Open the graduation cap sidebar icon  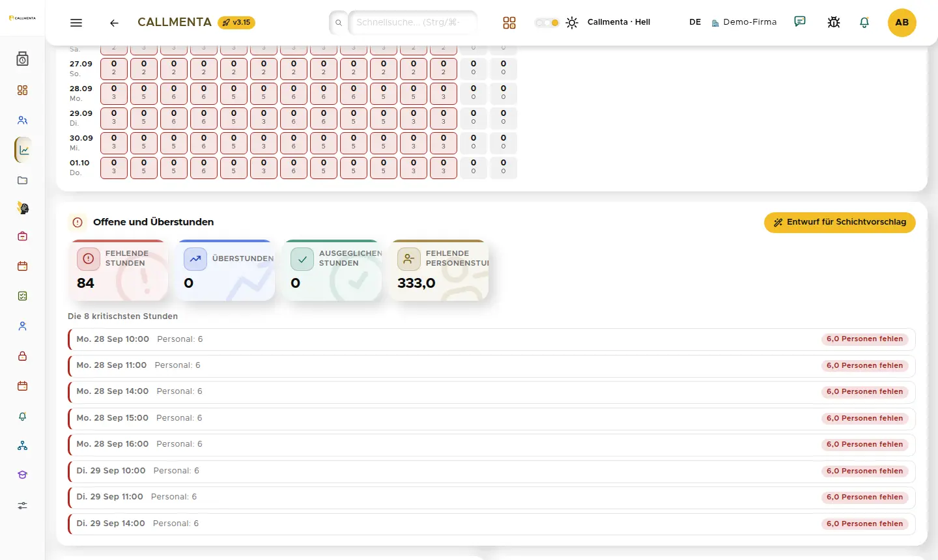[23, 475]
